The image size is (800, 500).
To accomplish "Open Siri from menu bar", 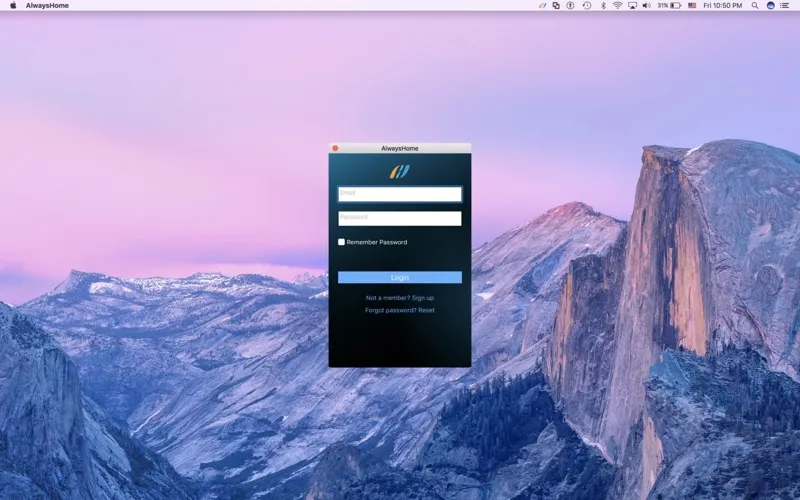I will coord(770,6).
